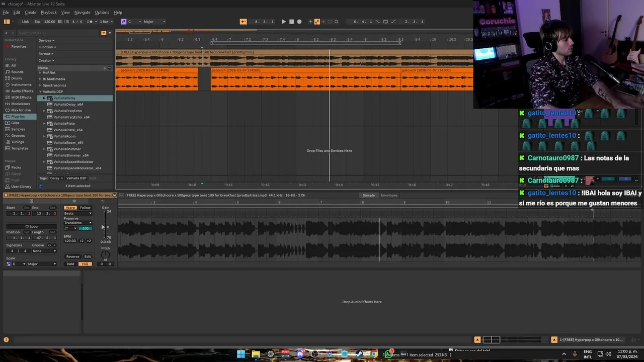
Task: Toggle the HiQ button
Action: pos(85,264)
